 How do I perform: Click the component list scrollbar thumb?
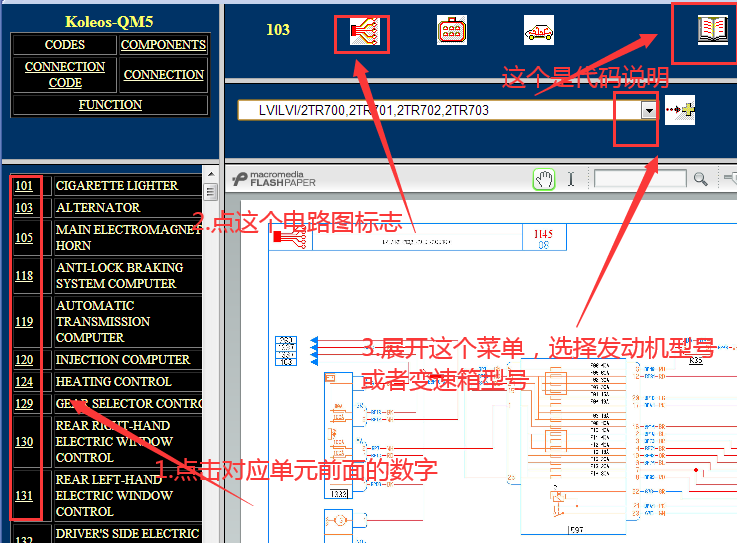211,192
